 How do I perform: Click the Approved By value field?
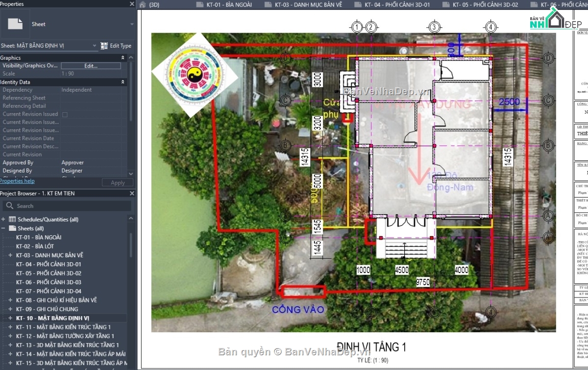click(93, 163)
